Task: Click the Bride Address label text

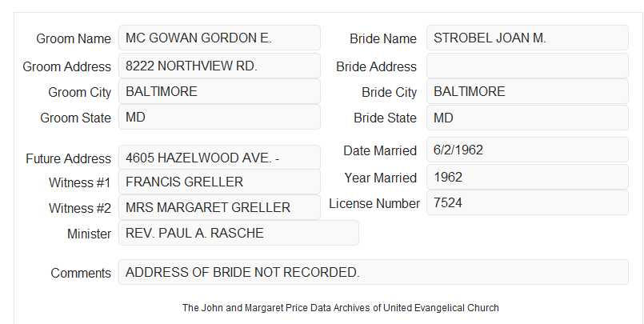Action: click(376, 66)
